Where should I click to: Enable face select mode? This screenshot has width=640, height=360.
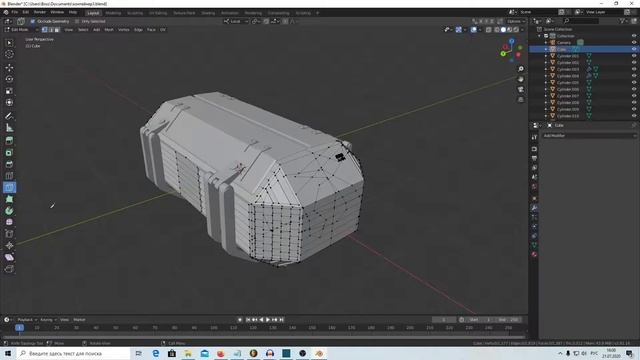tap(57, 30)
